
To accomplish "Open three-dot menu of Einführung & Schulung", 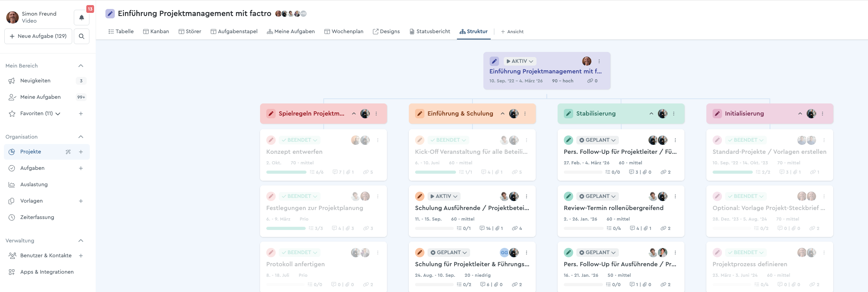I will 525,114.
